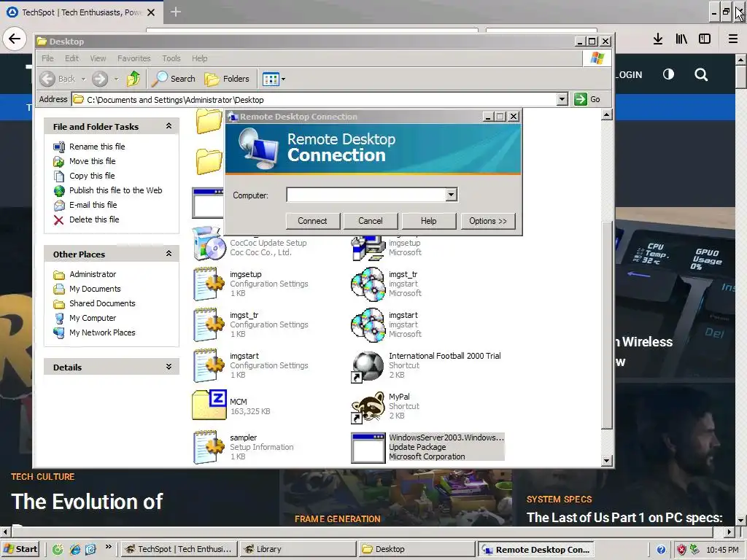Collapse File and Folder Tasks panel
This screenshot has height=560, width=747.
[x=169, y=126]
